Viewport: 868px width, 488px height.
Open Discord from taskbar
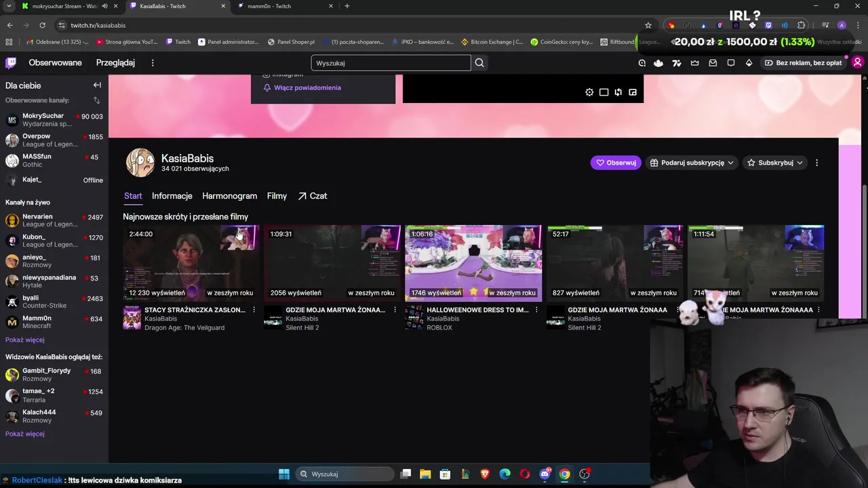point(545,474)
